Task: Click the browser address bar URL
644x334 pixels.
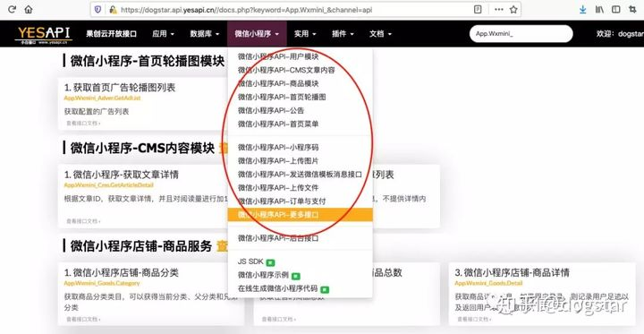Action: click(247, 10)
